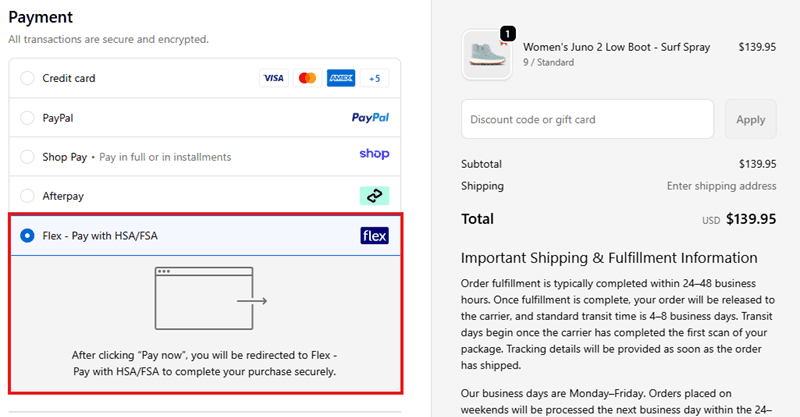Click the Apply discount button
Image resolution: width=800 pixels, height=417 pixels.
[751, 119]
